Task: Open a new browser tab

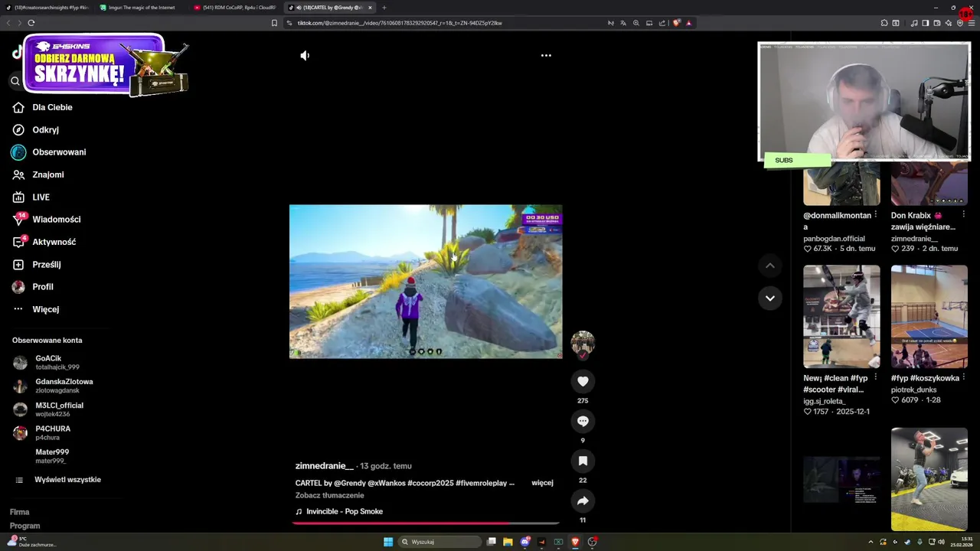Action: [384, 8]
